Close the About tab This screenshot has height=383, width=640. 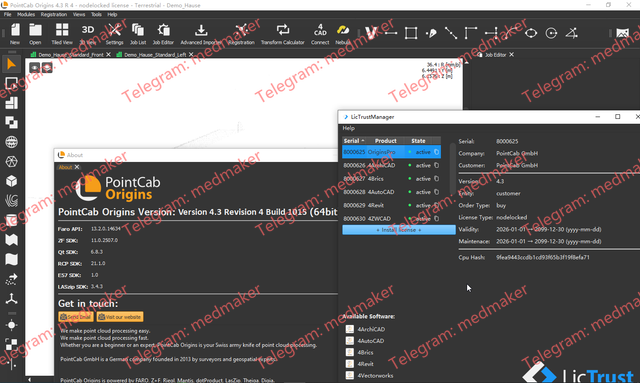point(77,167)
